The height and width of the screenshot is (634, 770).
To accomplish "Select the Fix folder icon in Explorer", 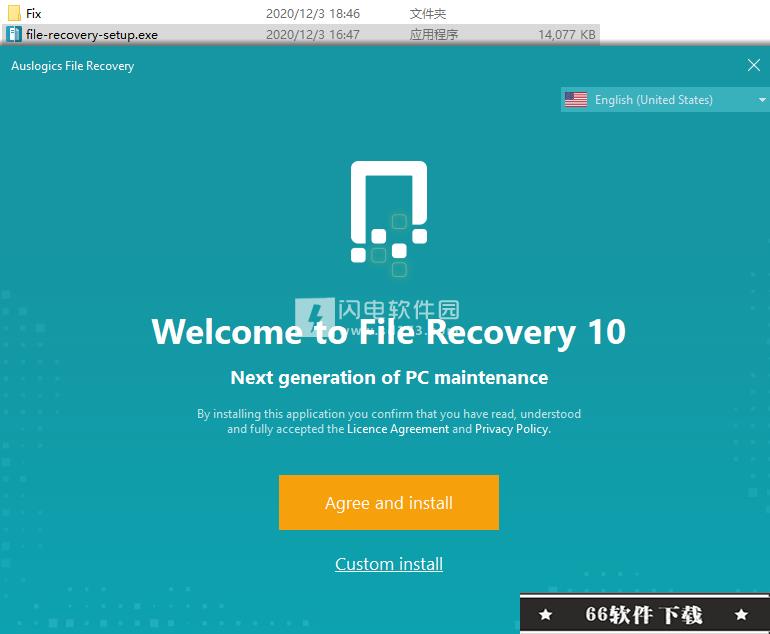I will point(14,13).
